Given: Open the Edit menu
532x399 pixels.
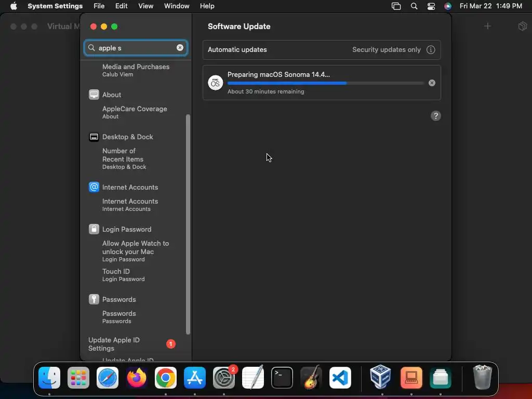Looking at the screenshot, I should pos(121,6).
